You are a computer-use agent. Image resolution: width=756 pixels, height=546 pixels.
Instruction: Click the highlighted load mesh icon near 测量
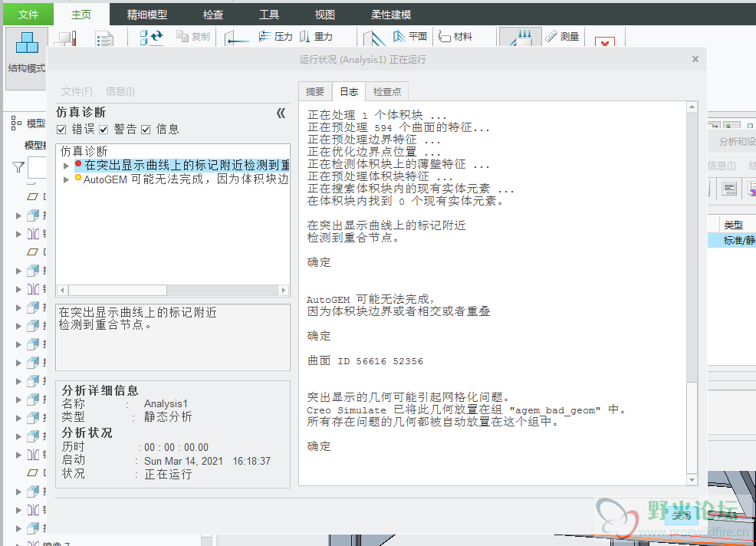[520, 37]
